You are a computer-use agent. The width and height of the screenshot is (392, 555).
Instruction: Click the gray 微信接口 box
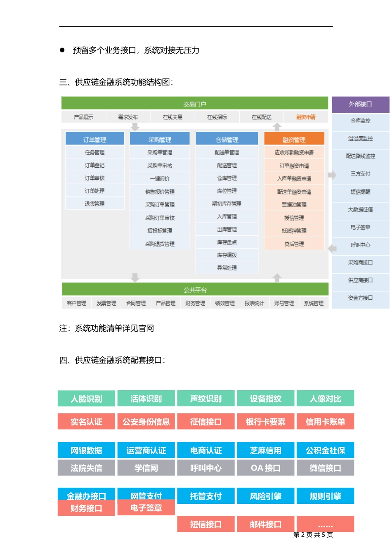coord(326,468)
